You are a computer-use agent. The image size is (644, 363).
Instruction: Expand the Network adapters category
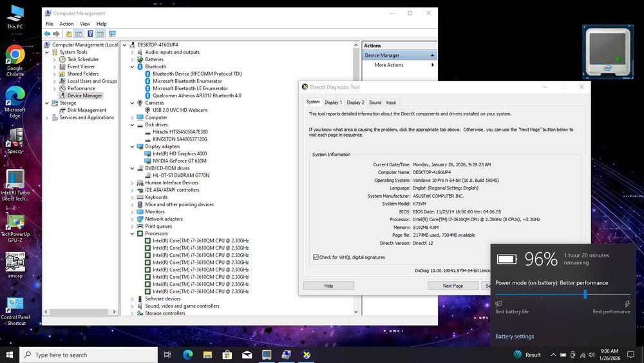[x=132, y=219]
